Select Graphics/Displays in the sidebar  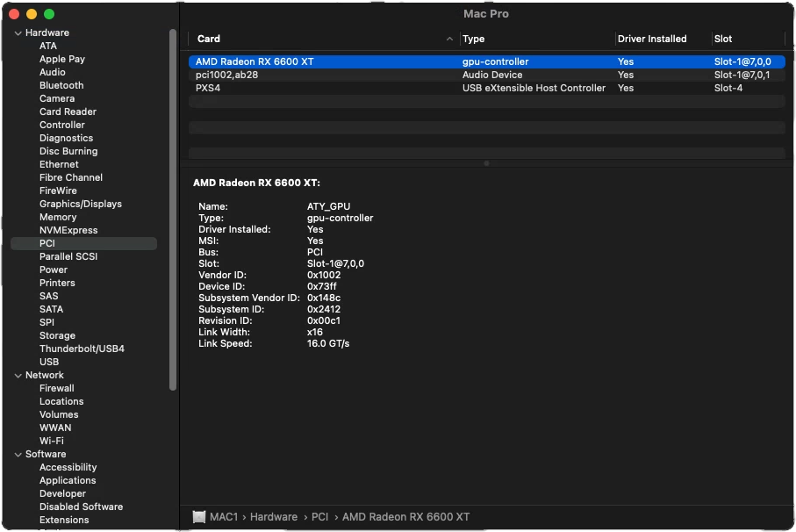[80, 204]
